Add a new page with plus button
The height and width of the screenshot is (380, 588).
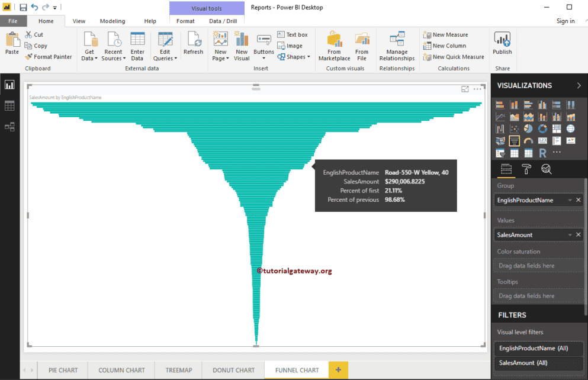coord(338,370)
